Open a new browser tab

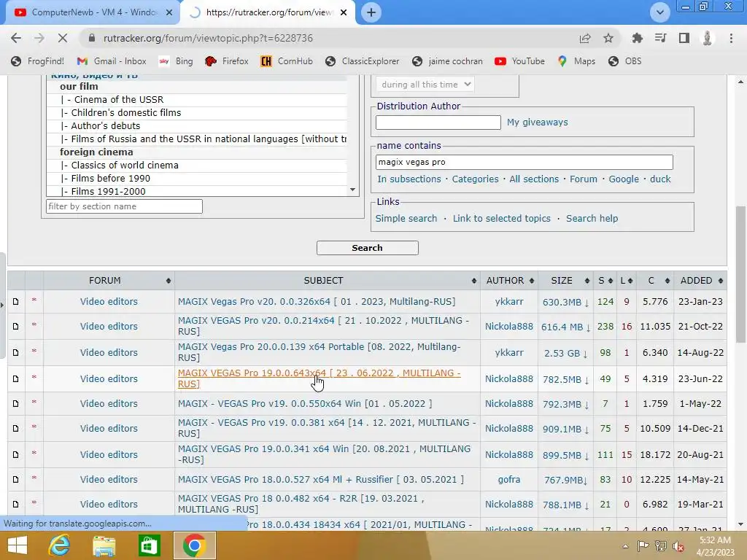(371, 12)
